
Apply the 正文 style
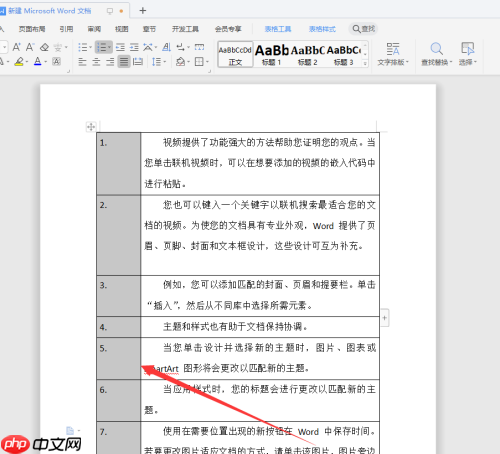coord(235,54)
